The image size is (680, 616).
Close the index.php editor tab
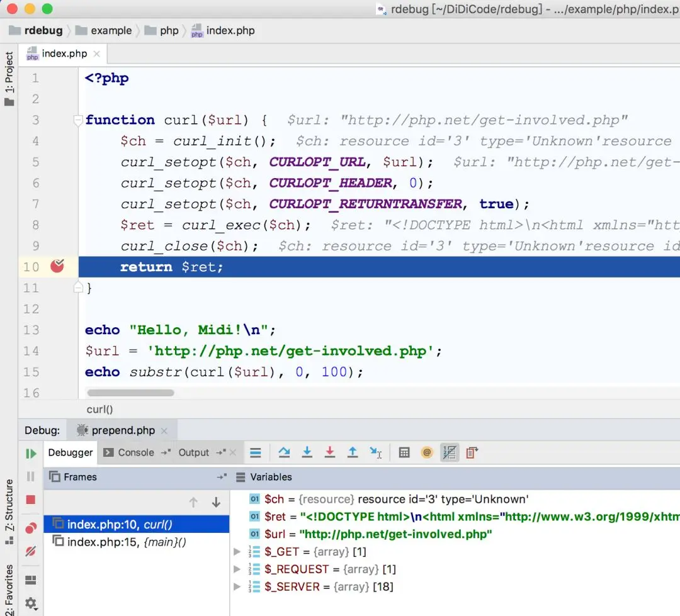97,53
